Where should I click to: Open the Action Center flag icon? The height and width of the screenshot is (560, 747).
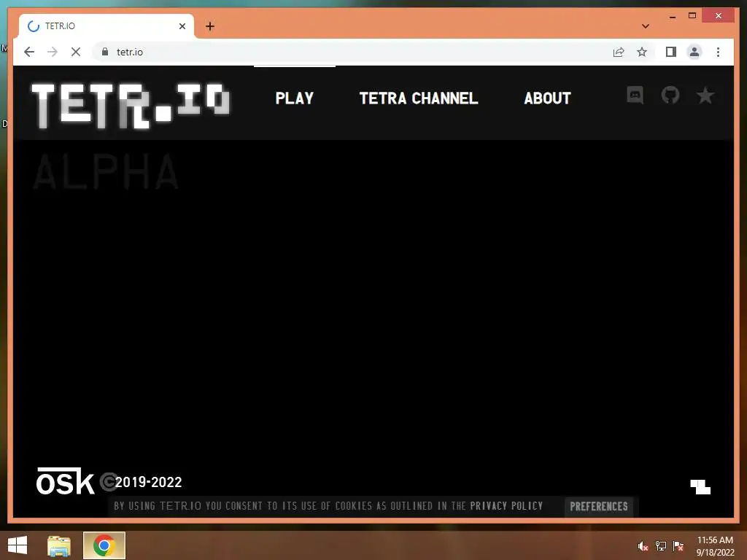click(678, 546)
